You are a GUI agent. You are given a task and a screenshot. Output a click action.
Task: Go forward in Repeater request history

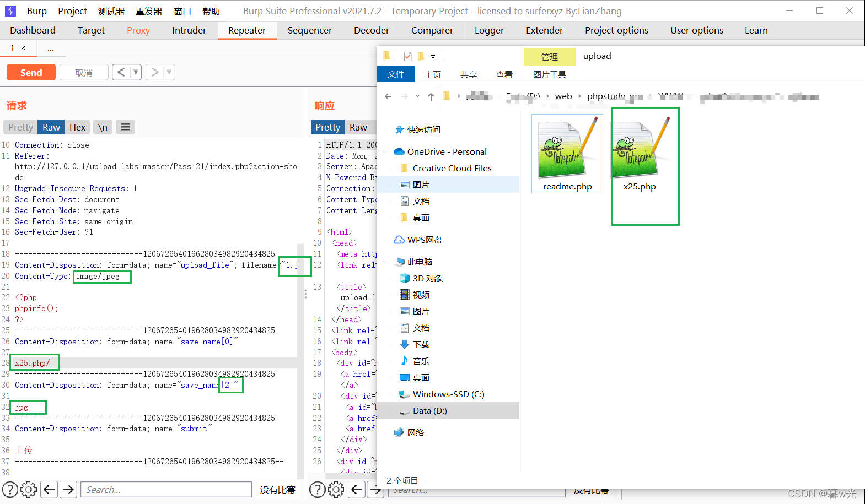coord(155,72)
